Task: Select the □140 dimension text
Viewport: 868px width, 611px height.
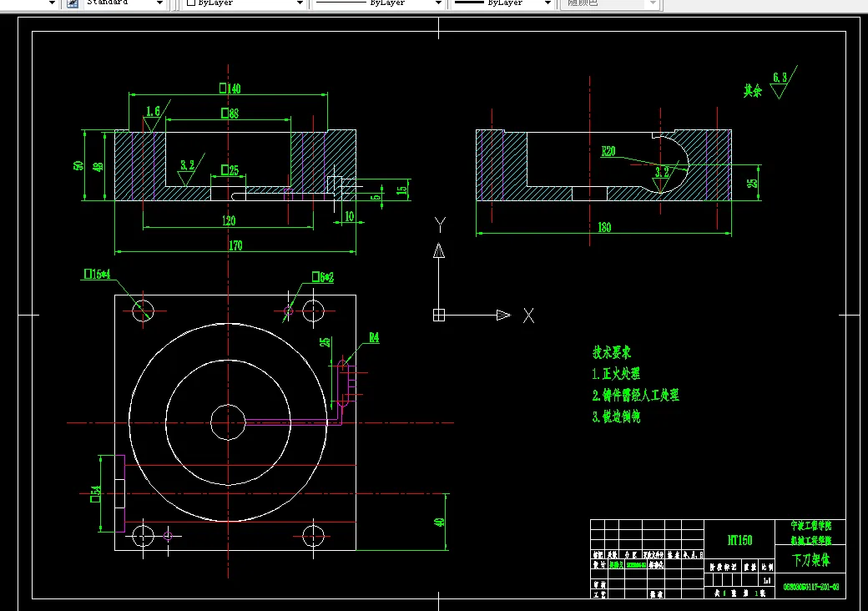Action: 230,88
